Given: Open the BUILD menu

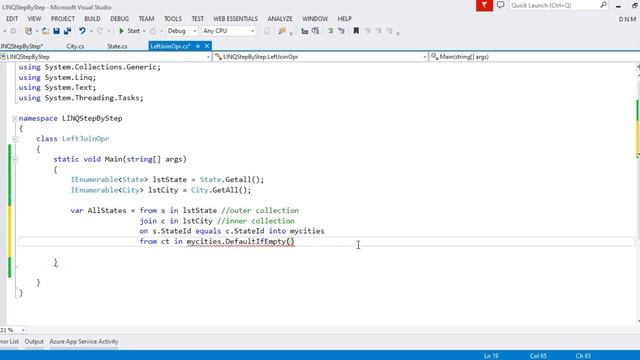Looking at the screenshot, I should 92,19.
